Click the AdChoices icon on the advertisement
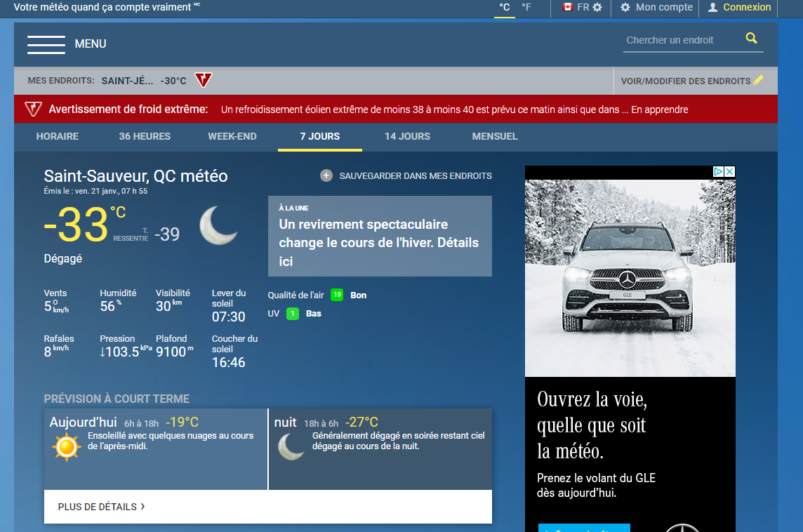This screenshot has height=532, width=803. 719,171
